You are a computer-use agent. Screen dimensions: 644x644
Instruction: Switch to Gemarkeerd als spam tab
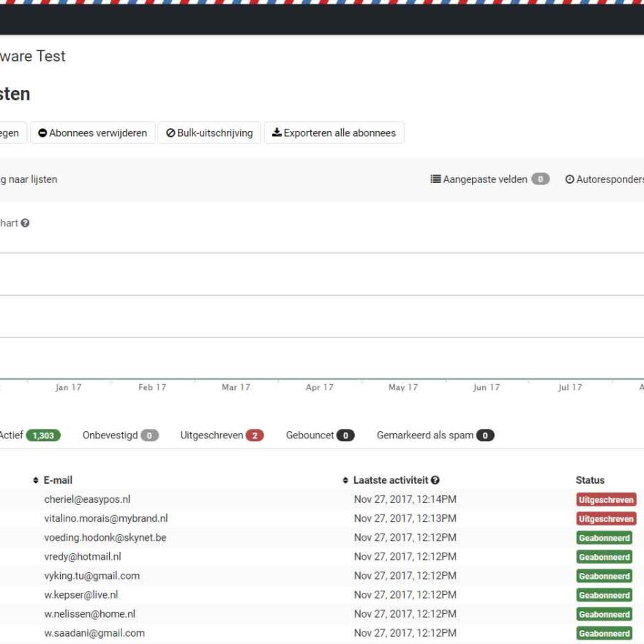[435, 435]
